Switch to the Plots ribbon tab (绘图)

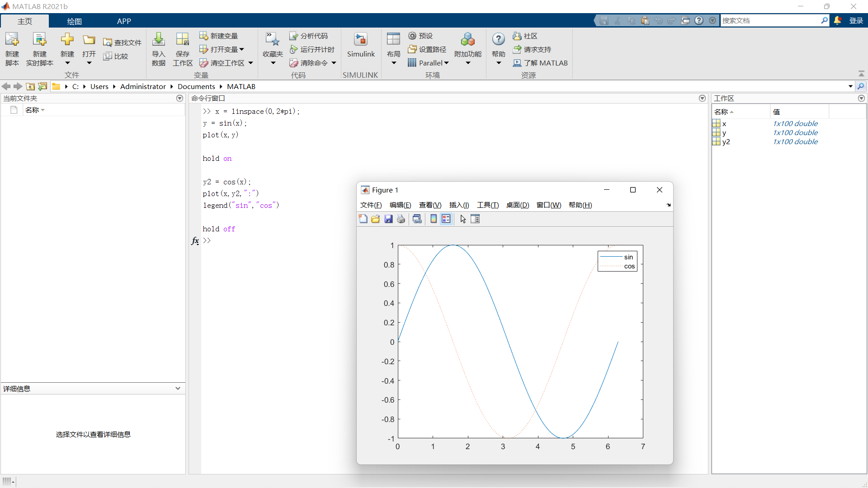click(x=74, y=21)
